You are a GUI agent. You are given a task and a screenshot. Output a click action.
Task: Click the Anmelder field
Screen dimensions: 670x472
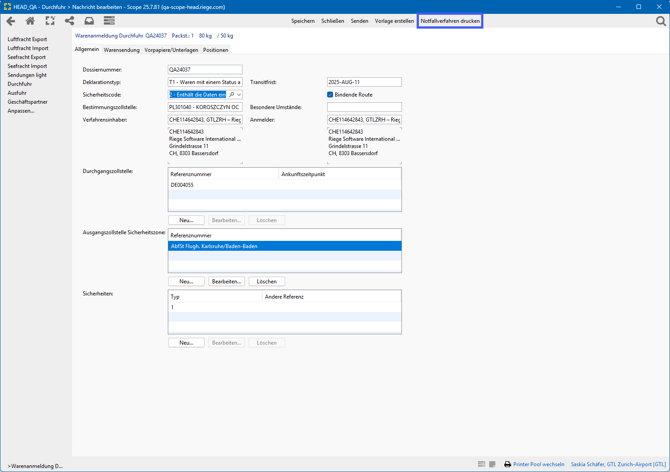coord(364,120)
